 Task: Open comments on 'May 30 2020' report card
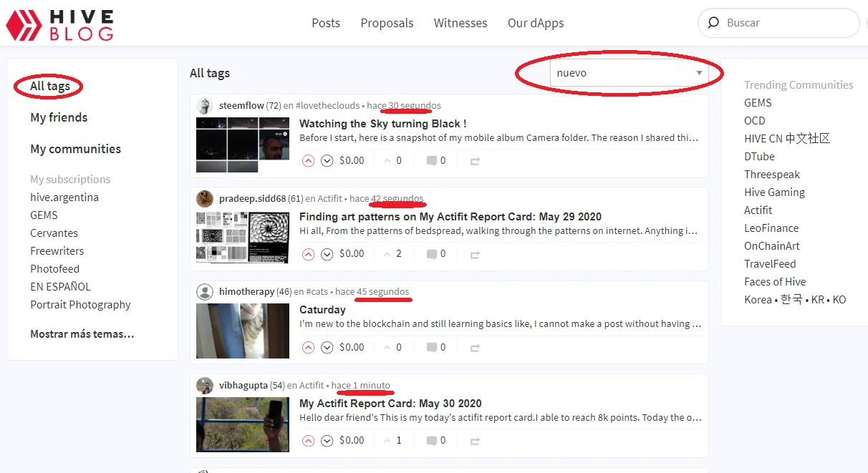436,441
